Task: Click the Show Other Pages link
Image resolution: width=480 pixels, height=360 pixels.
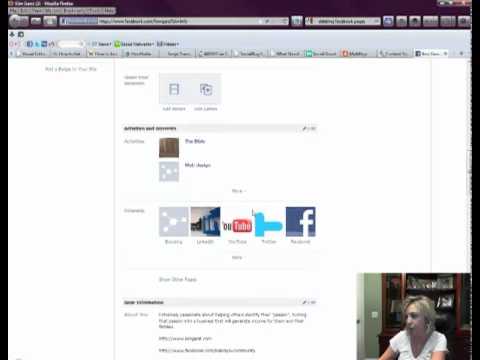Action: coord(178,279)
